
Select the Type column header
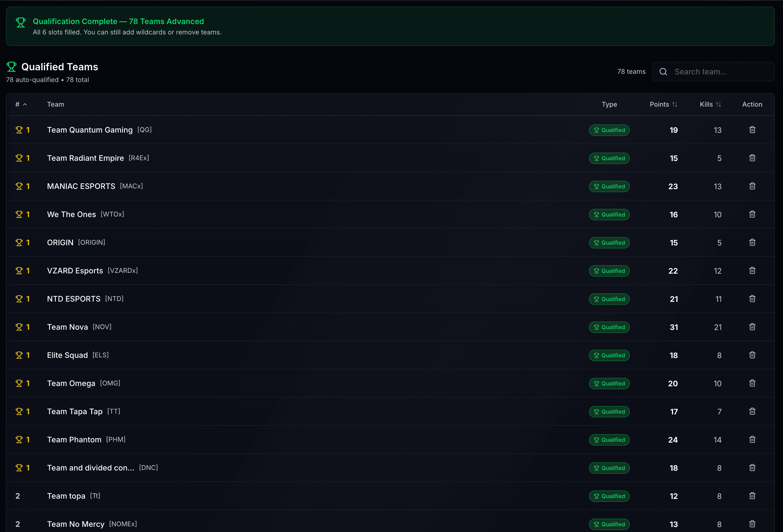click(609, 104)
